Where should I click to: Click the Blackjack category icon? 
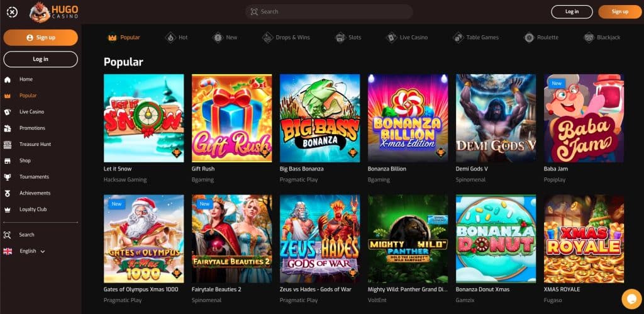pos(589,37)
